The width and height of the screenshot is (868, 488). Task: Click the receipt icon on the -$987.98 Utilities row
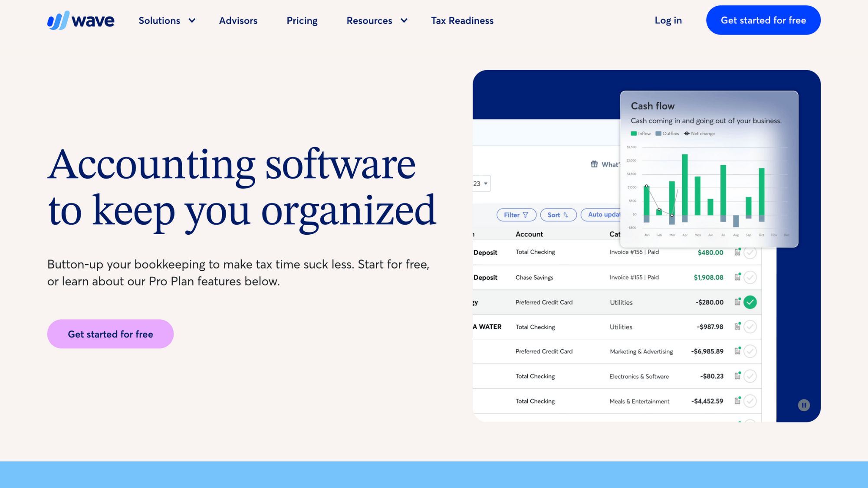click(737, 327)
